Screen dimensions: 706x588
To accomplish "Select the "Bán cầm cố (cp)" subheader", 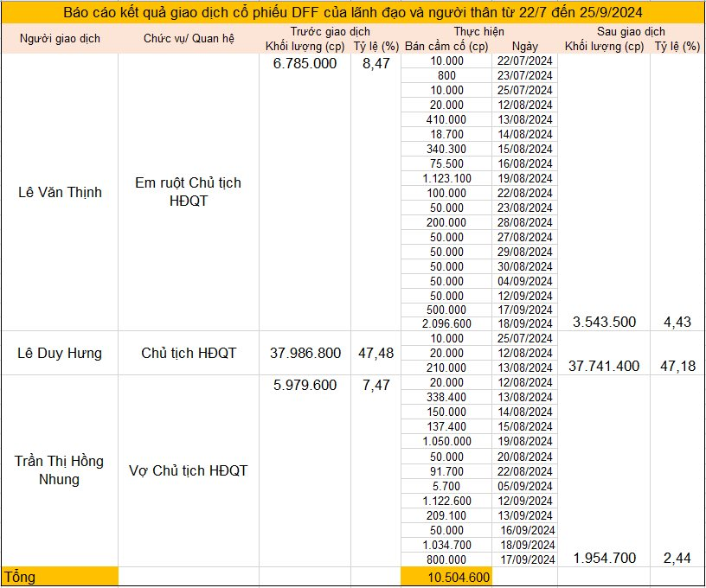I will [446, 47].
